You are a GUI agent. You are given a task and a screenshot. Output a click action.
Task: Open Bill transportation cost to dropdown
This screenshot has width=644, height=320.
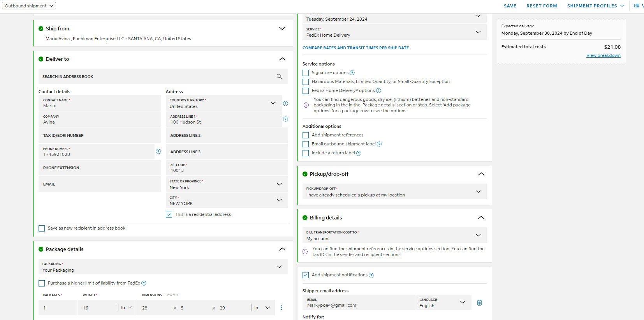point(394,235)
